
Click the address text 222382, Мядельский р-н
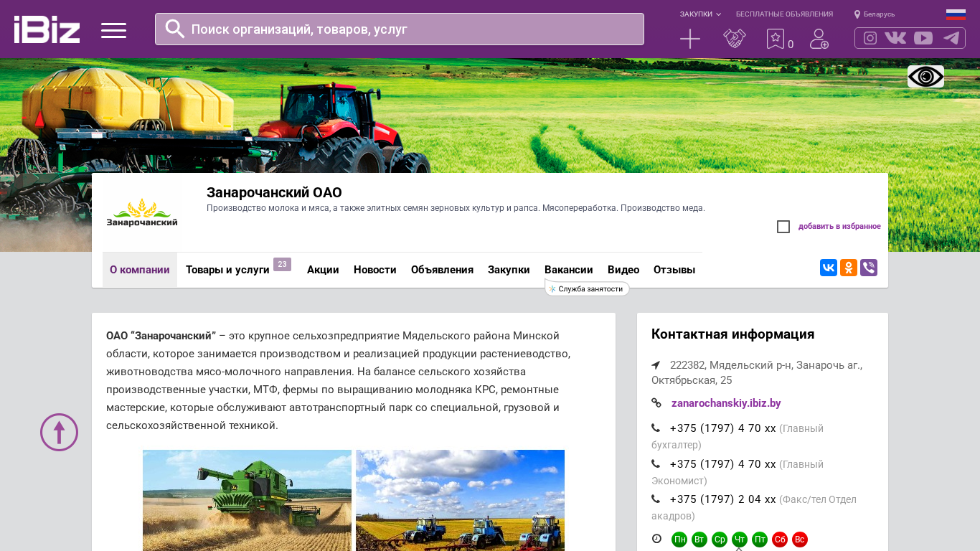(x=757, y=372)
